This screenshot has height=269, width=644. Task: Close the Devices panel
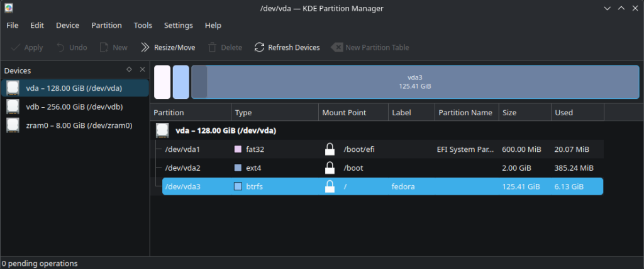pos(143,69)
